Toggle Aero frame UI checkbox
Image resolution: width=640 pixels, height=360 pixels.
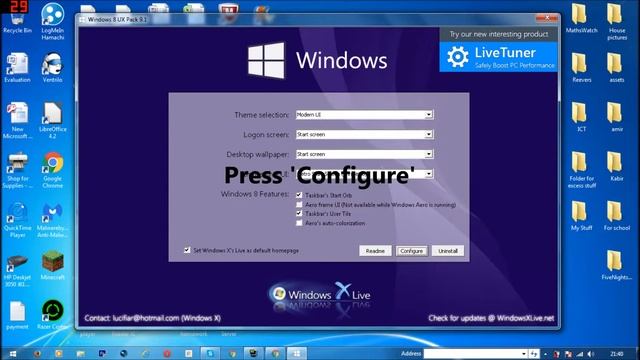pos(299,204)
